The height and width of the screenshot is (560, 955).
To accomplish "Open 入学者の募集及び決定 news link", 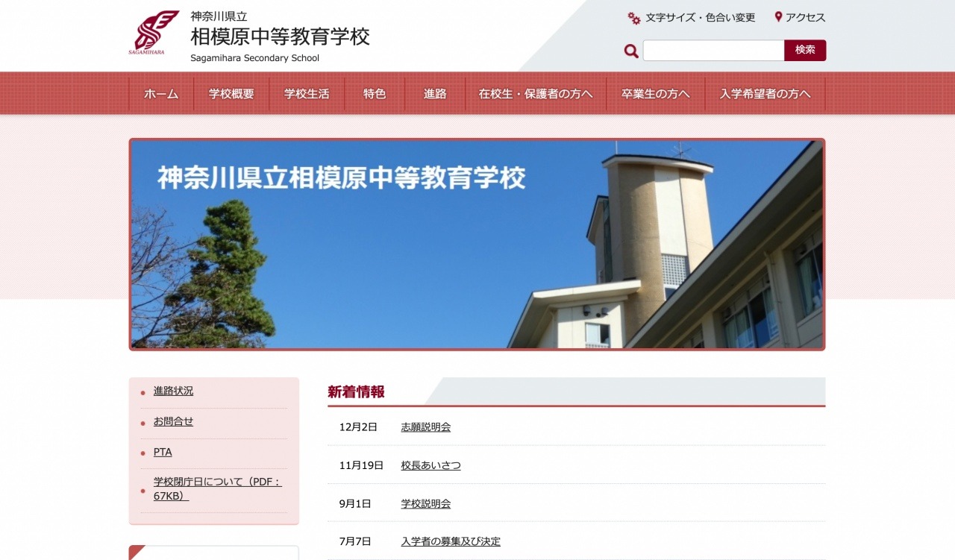I will click(451, 541).
